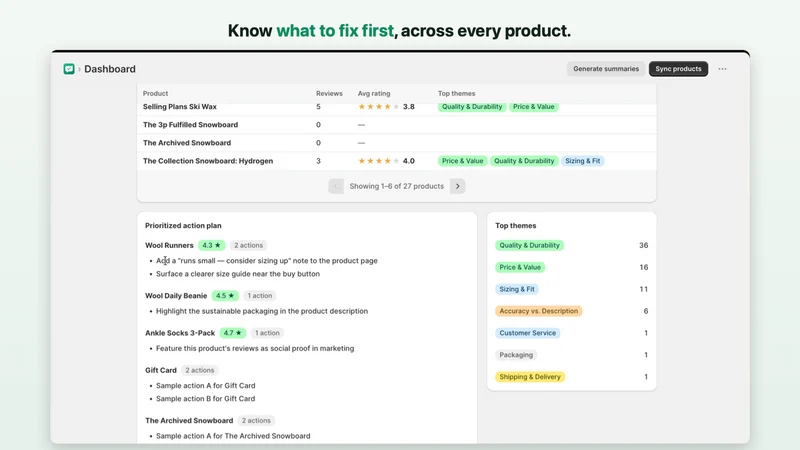
Task: Select Sample action A for The Archived Snowboard
Action: [233, 436]
